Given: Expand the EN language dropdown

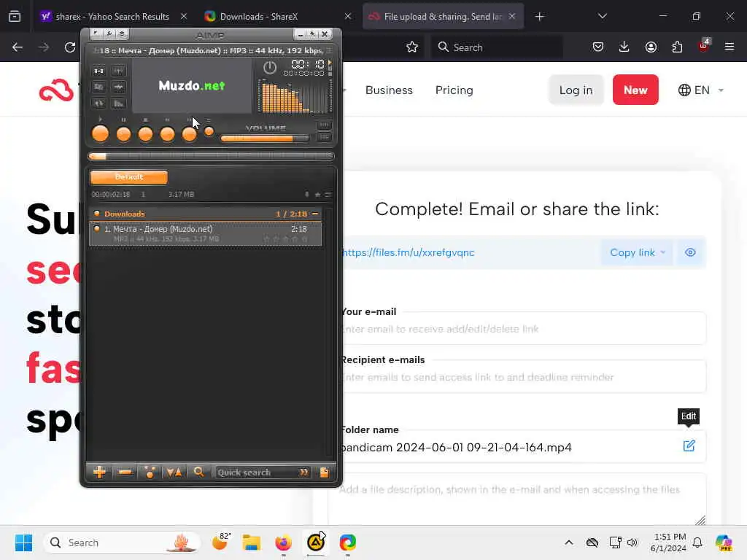Looking at the screenshot, I should tap(701, 90).
